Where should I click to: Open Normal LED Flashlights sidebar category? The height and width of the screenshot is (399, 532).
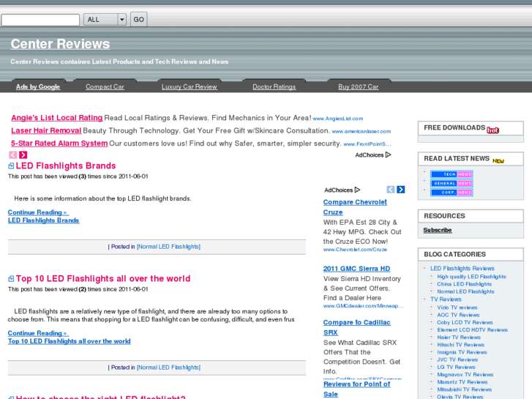click(x=465, y=291)
